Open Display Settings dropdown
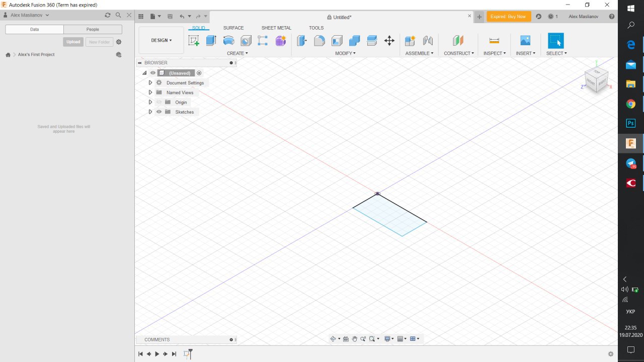Image resolution: width=644 pixels, height=362 pixels. point(389,339)
